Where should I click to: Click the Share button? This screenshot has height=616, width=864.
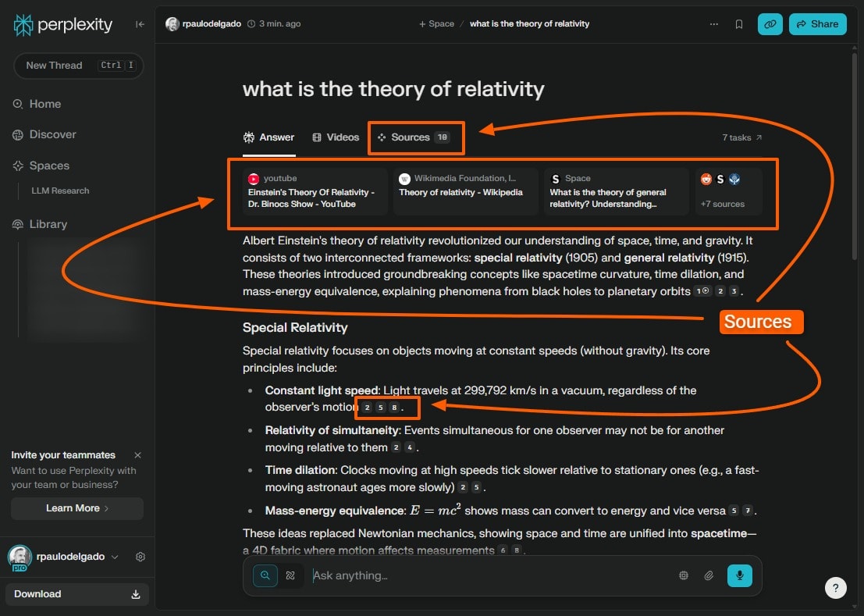click(x=817, y=23)
